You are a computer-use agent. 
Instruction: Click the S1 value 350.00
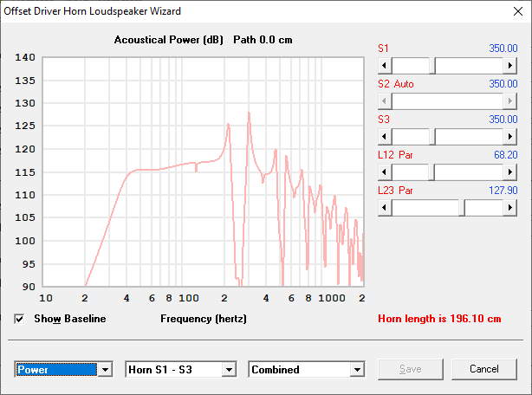(x=503, y=49)
